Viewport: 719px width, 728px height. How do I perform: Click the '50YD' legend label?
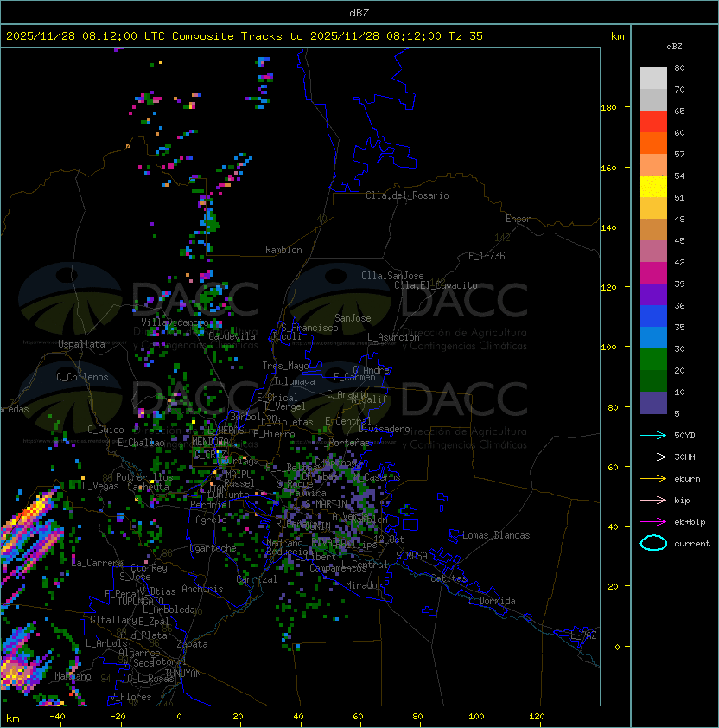coord(684,435)
